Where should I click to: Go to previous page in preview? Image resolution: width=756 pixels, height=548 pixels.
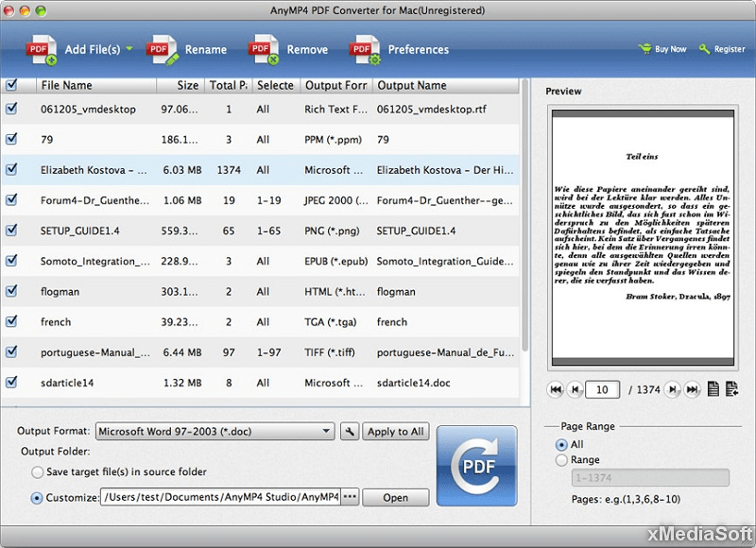575,389
